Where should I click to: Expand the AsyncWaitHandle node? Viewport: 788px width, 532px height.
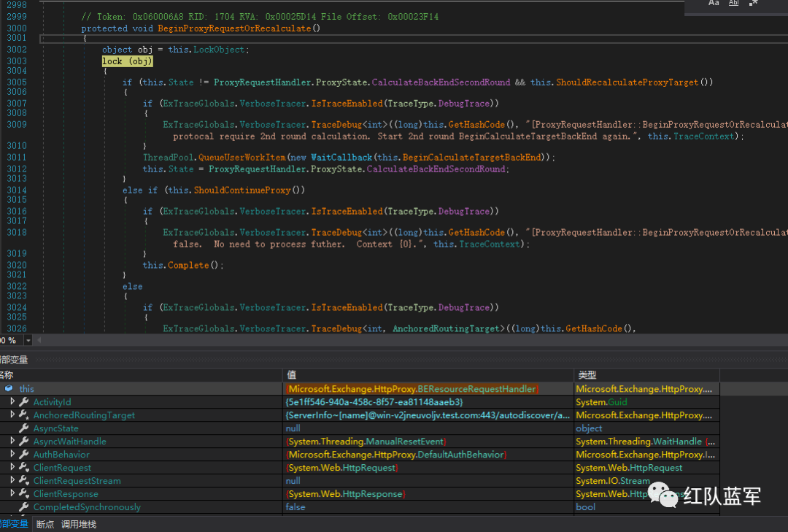[12, 441]
